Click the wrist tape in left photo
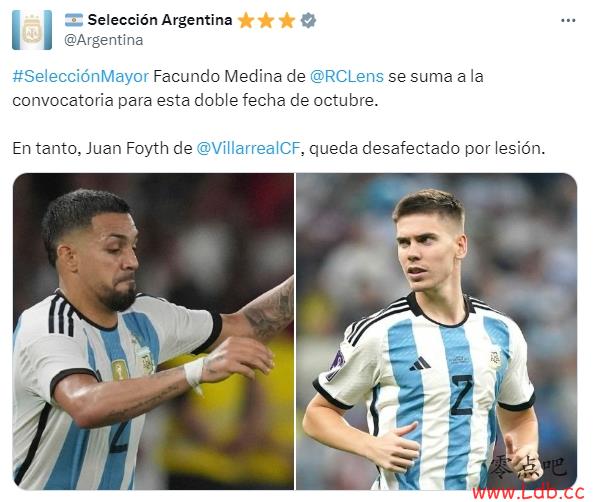594x502 pixels. tap(194, 372)
